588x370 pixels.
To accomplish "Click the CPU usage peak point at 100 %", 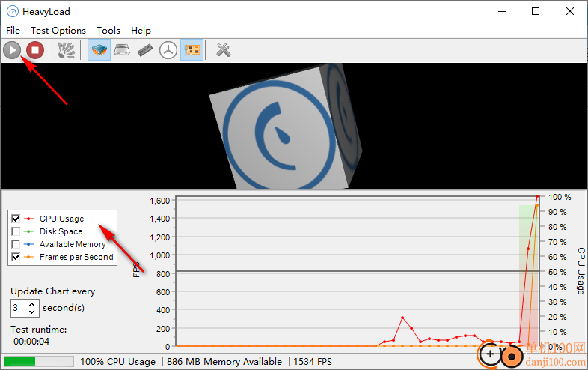I will click(x=537, y=196).
